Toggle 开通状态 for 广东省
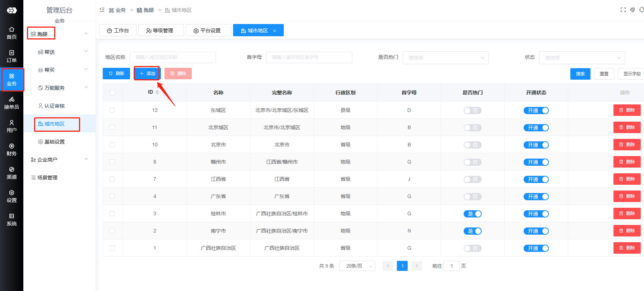Viewport: 644px width, 291px height. pyautogui.click(x=536, y=197)
